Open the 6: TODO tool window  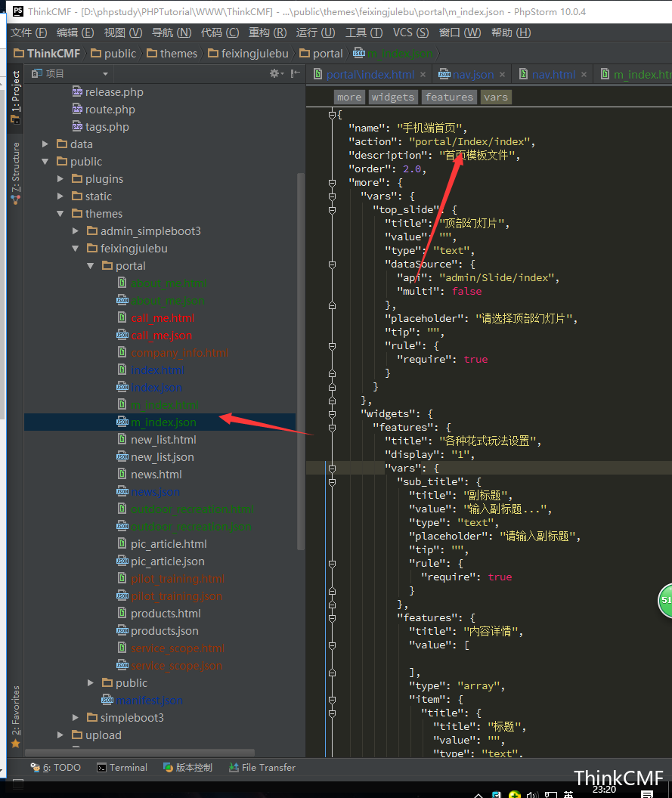pyautogui.click(x=55, y=768)
